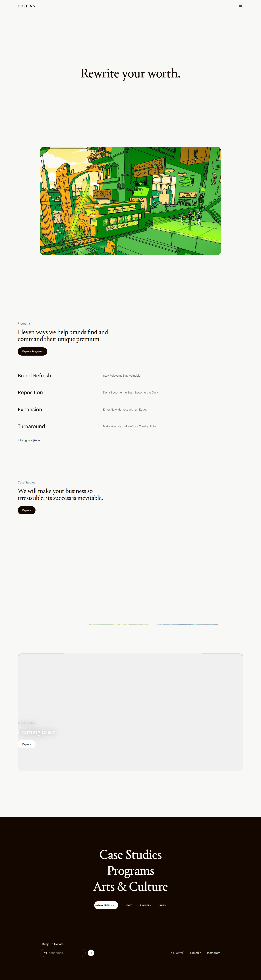The width and height of the screenshot is (261, 980).
Task: Visit the Instagram social link
Action: [214, 953]
